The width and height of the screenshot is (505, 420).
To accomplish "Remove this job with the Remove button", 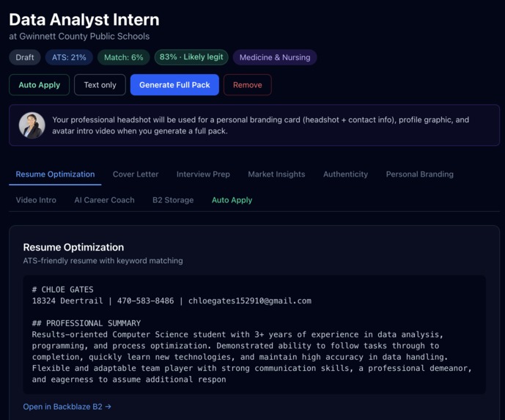I will pyautogui.click(x=247, y=85).
